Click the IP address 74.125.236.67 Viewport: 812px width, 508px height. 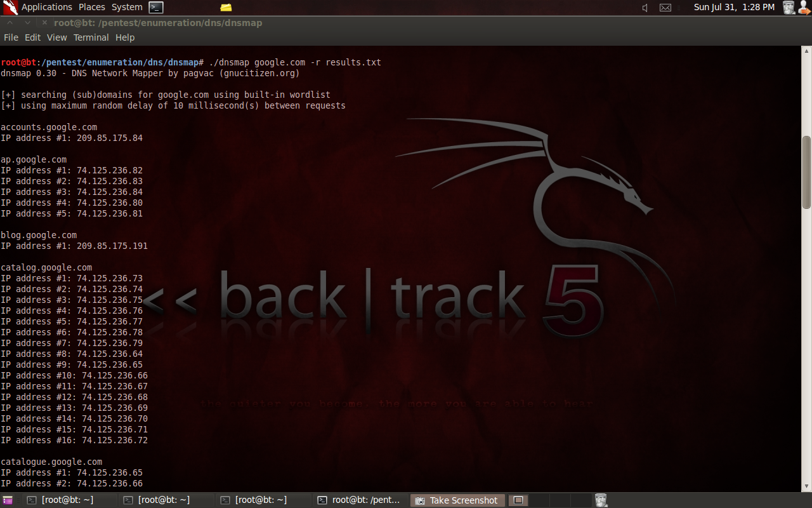tap(115, 386)
